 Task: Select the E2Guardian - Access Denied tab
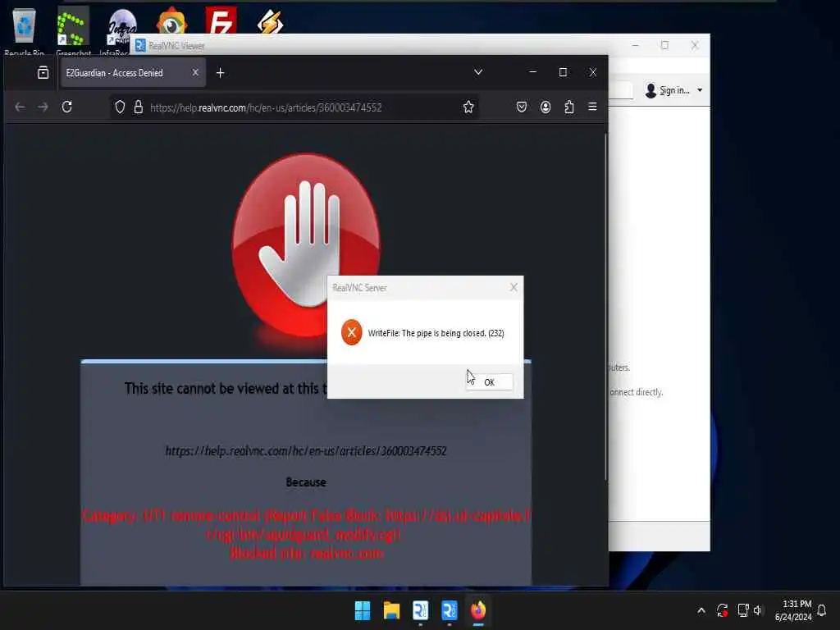pyautogui.click(x=132, y=73)
